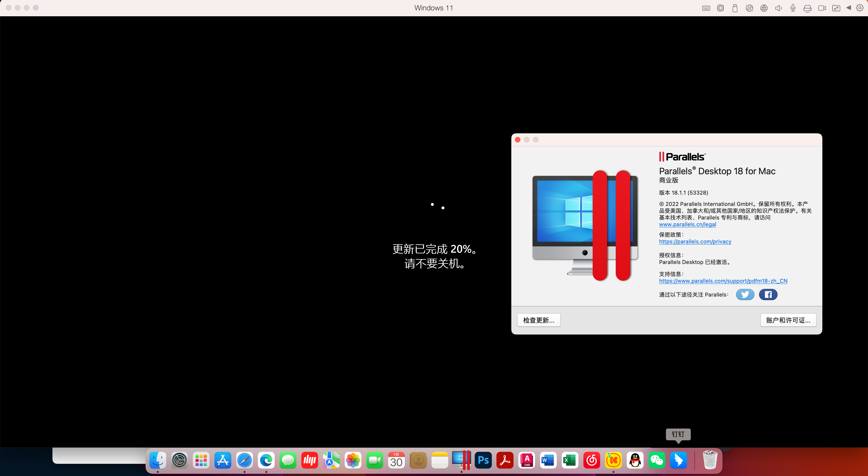Open Parallels virtual machine keyboard settings icon
Image resolution: width=868 pixels, height=476 pixels.
click(706, 8)
